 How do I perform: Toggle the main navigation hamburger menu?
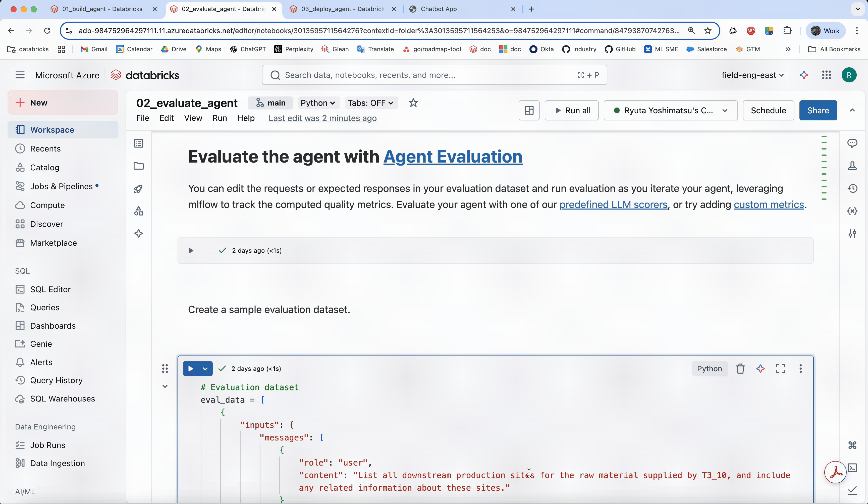[x=20, y=75]
